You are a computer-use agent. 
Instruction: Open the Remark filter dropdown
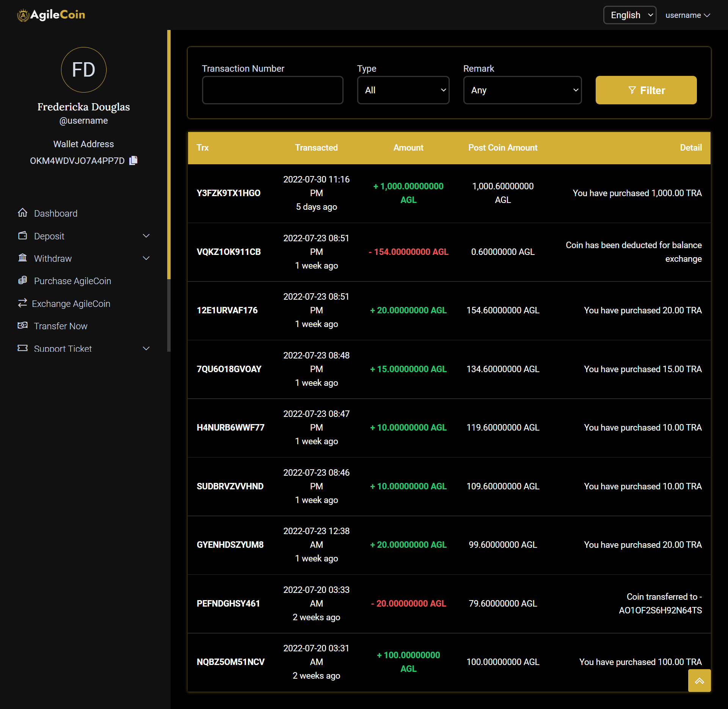pos(522,90)
